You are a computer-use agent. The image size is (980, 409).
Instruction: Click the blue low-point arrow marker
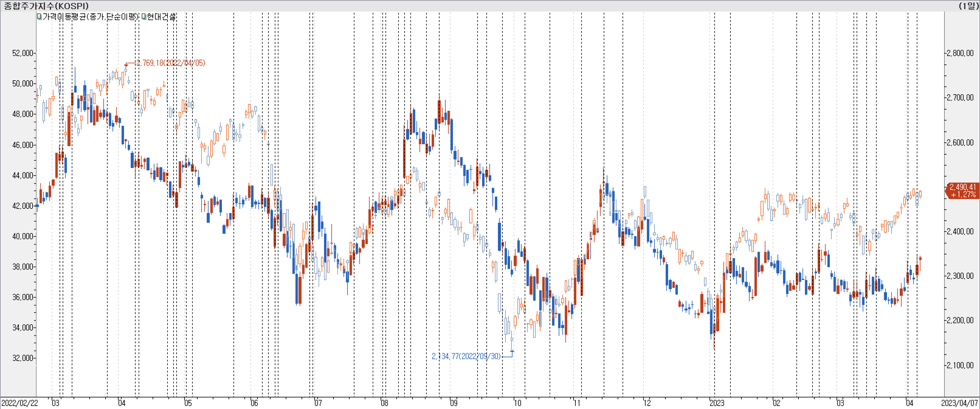512,351
